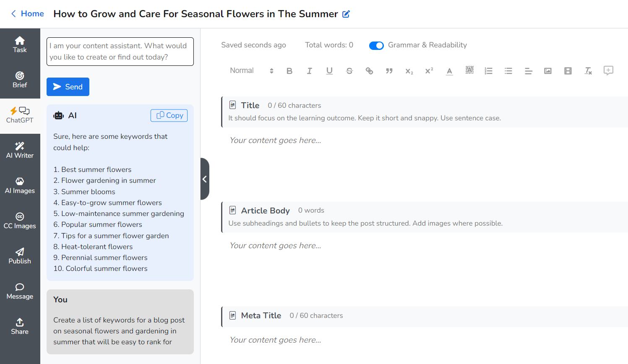The width and height of the screenshot is (628, 364).
Task: Open the Message panel
Action: point(19,291)
